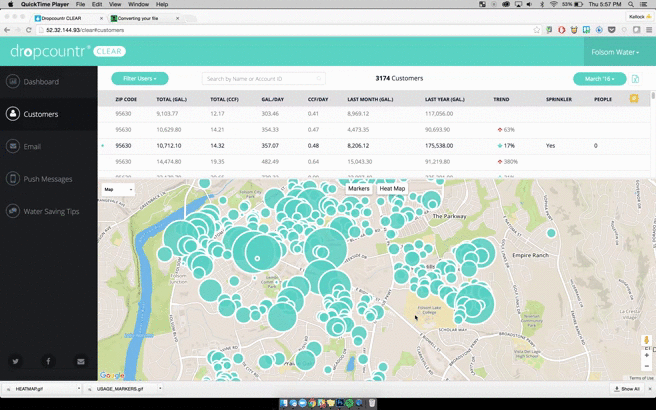Click Show All downloads button
The image size is (656, 410).
[627, 388]
